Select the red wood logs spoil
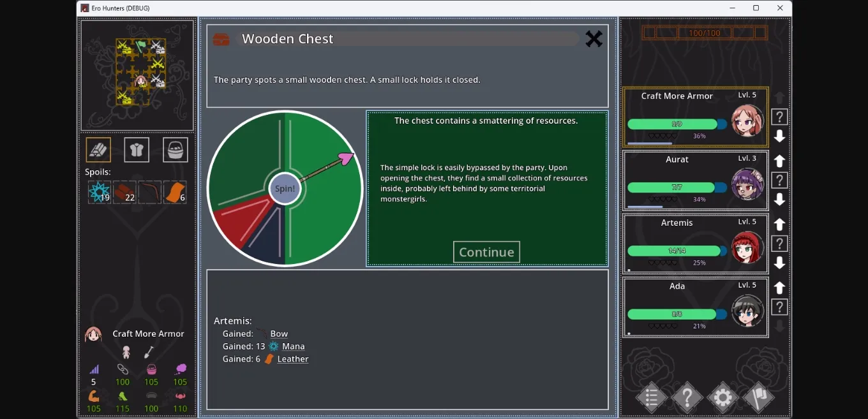Screen dimensions: 868x419 (124, 192)
